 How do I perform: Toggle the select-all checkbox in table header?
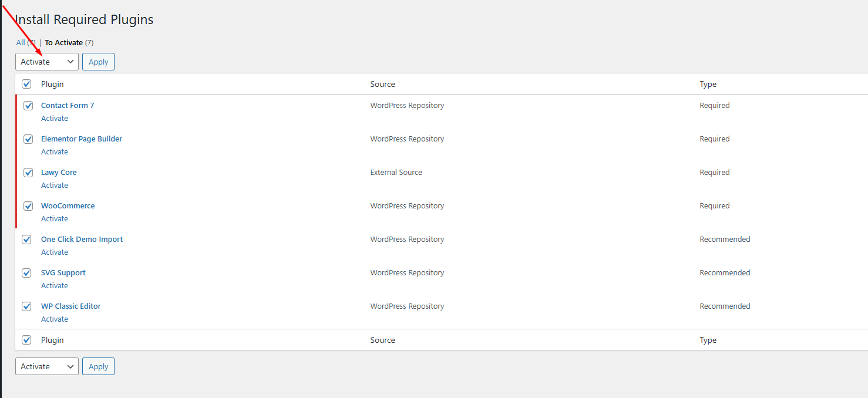pyautogui.click(x=26, y=84)
